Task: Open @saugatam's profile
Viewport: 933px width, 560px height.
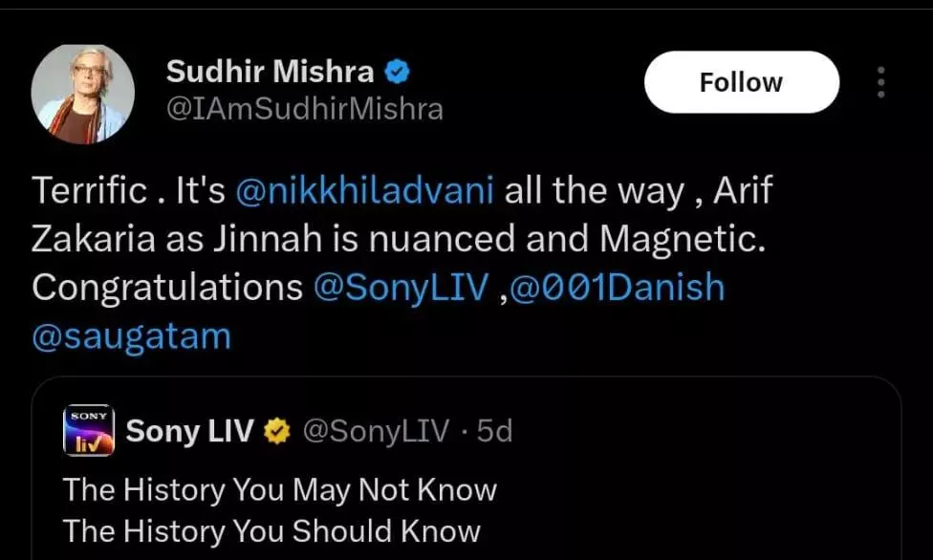Action: pyautogui.click(x=131, y=335)
